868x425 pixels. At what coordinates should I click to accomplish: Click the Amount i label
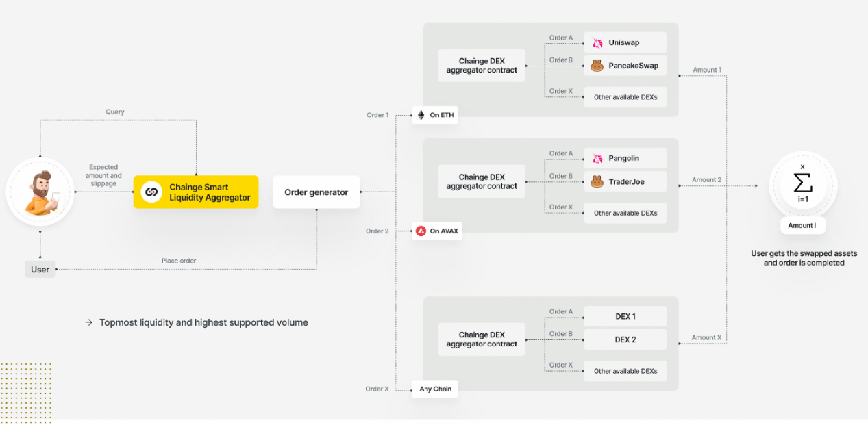pos(802,225)
